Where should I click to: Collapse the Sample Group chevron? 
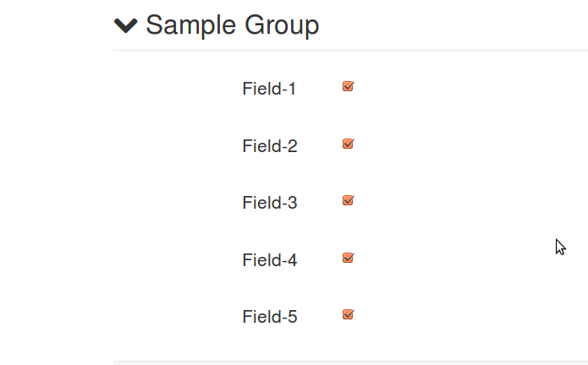(x=125, y=25)
